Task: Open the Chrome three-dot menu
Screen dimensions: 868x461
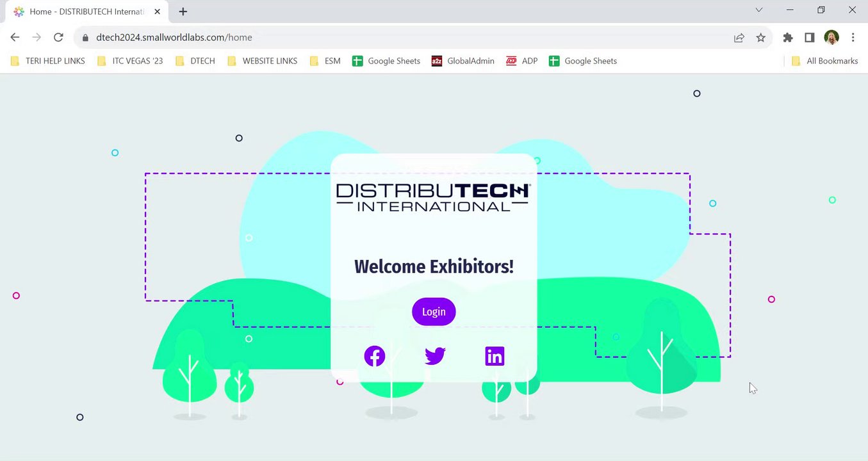Action: click(853, 38)
